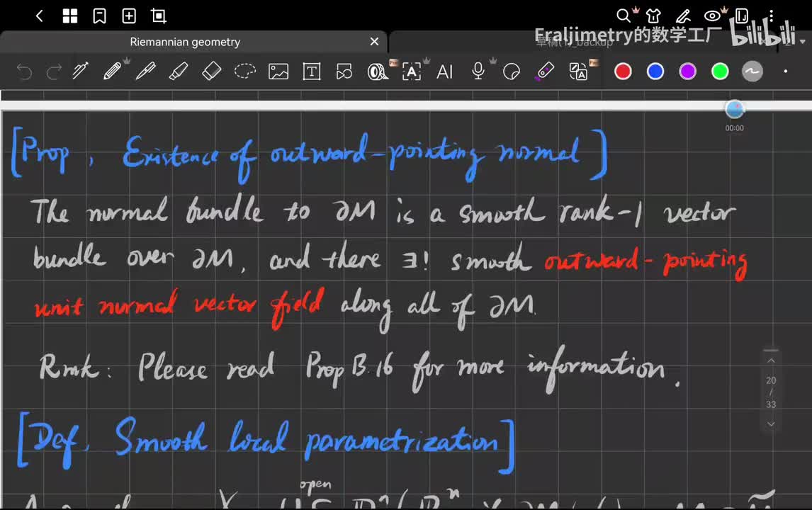Open the shirt theme icon

(x=653, y=16)
